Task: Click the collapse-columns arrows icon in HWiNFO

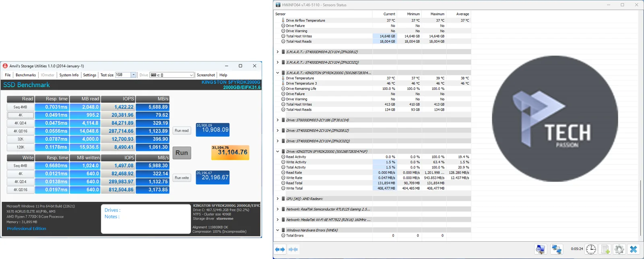Action: coord(293,249)
